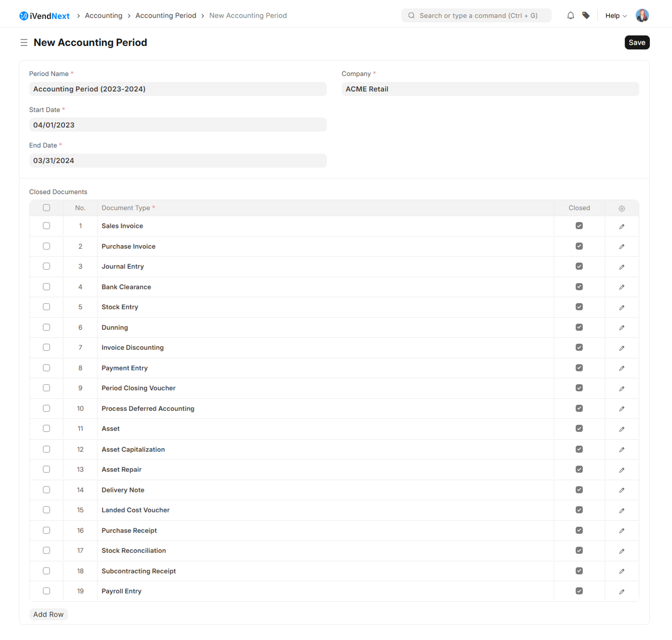Tick the row checkbox for Stock Entry
The height and width of the screenshot is (640, 672).
coord(46,307)
